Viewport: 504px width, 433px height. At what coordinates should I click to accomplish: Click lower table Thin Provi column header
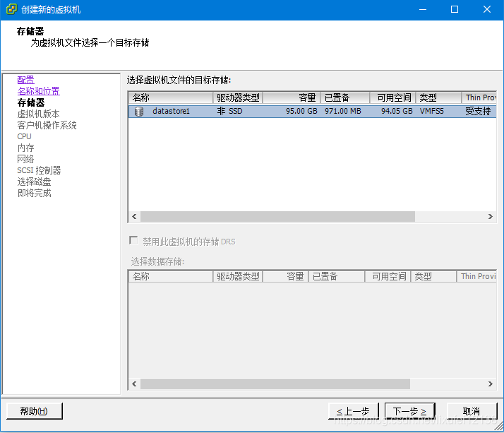point(476,276)
